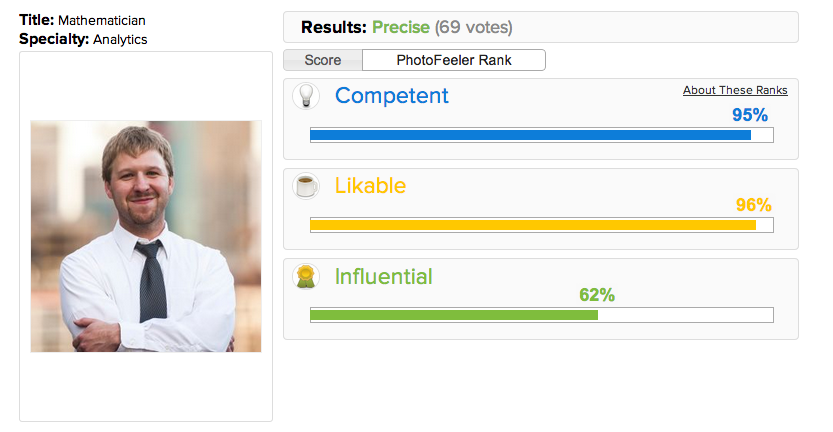This screenshot has height=432, width=833.
Task: Open the About These Ranks link
Action: 735,90
